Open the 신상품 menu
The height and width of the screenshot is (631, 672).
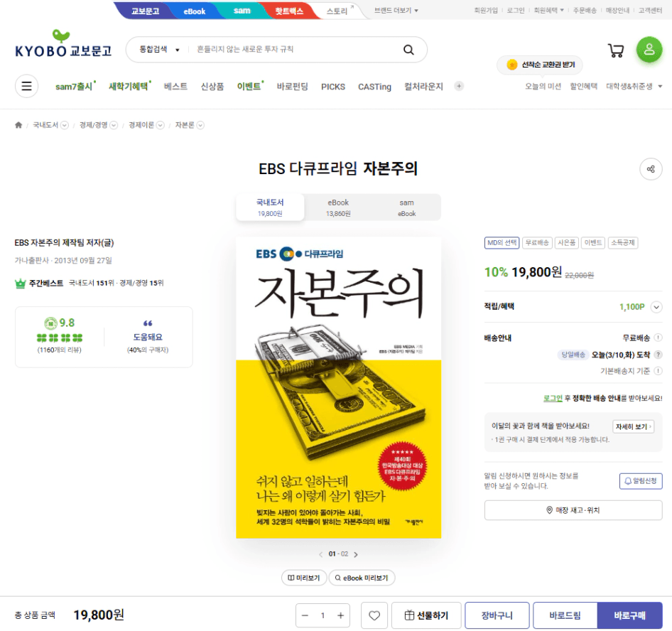(212, 87)
